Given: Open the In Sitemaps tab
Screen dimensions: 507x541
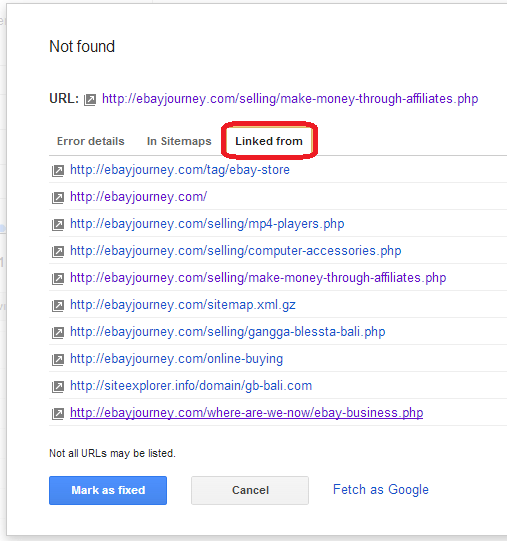Looking at the screenshot, I should coord(179,141).
